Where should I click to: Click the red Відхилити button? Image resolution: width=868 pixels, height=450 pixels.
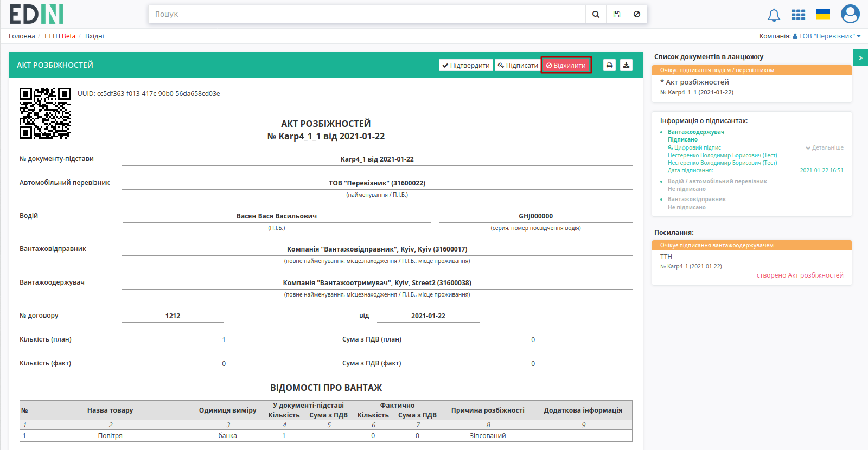(566, 65)
